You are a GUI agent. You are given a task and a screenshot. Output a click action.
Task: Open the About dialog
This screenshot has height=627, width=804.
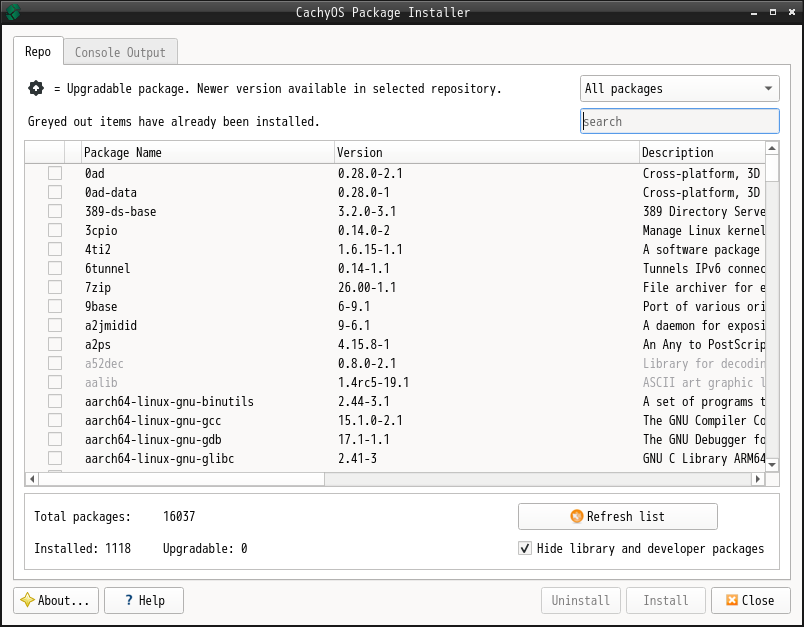click(56, 600)
